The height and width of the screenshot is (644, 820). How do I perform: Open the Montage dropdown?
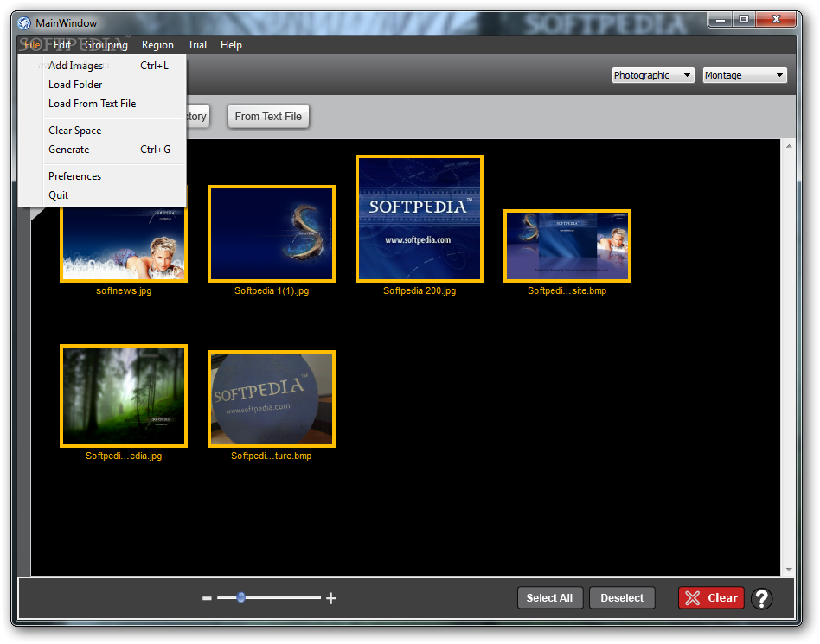coord(745,75)
